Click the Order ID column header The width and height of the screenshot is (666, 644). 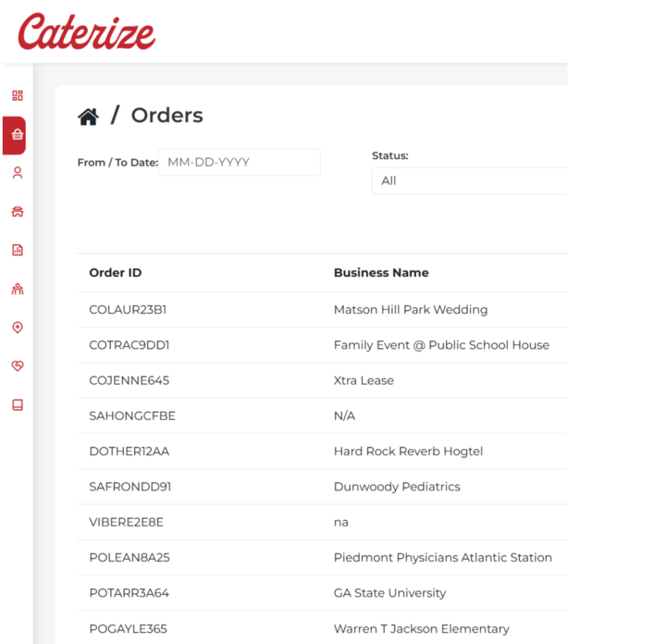coord(116,273)
